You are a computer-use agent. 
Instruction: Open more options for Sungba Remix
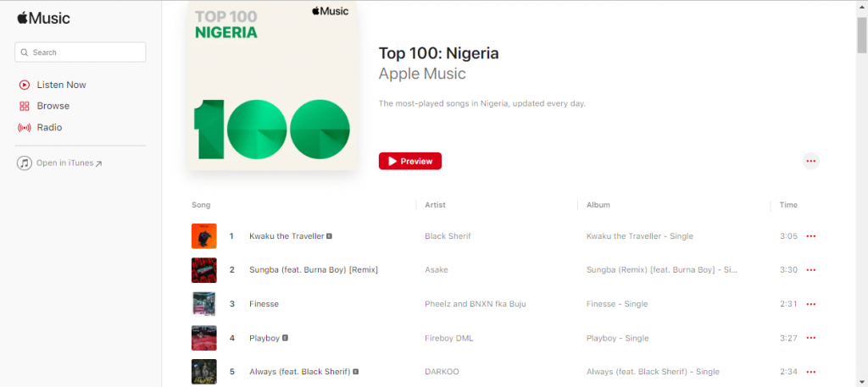tap(810, 270)
